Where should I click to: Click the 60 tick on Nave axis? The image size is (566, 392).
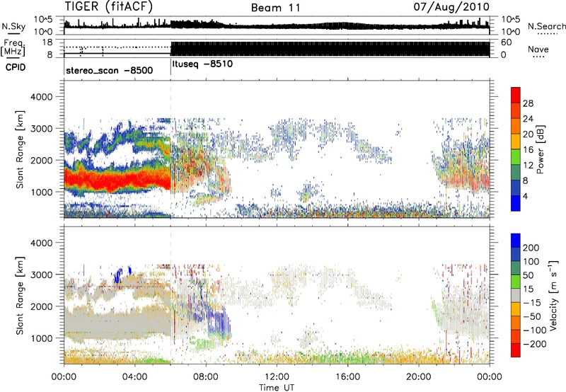(x=507, y=42)
